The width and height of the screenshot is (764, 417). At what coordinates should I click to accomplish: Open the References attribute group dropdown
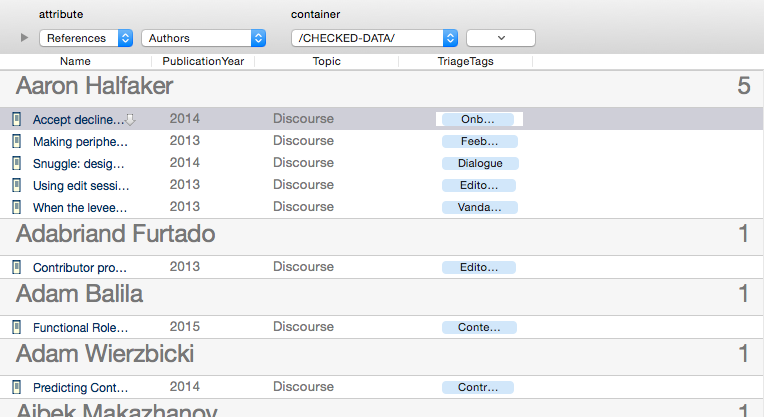coord(86,38)
